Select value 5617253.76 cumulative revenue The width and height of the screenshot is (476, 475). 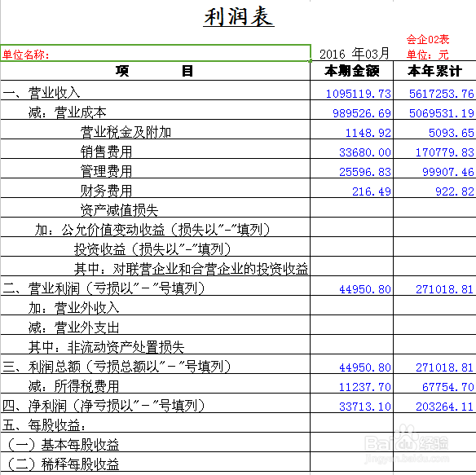coord(442,94)
